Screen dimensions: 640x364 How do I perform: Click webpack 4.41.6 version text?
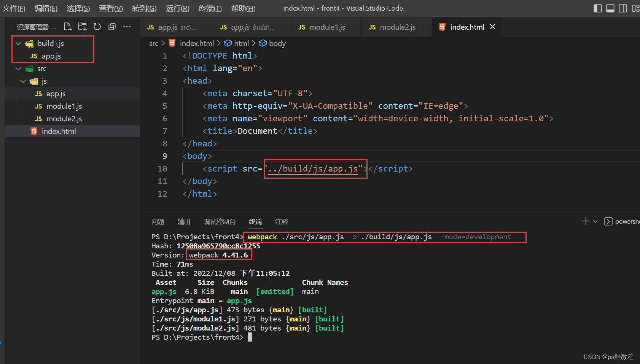218,255
